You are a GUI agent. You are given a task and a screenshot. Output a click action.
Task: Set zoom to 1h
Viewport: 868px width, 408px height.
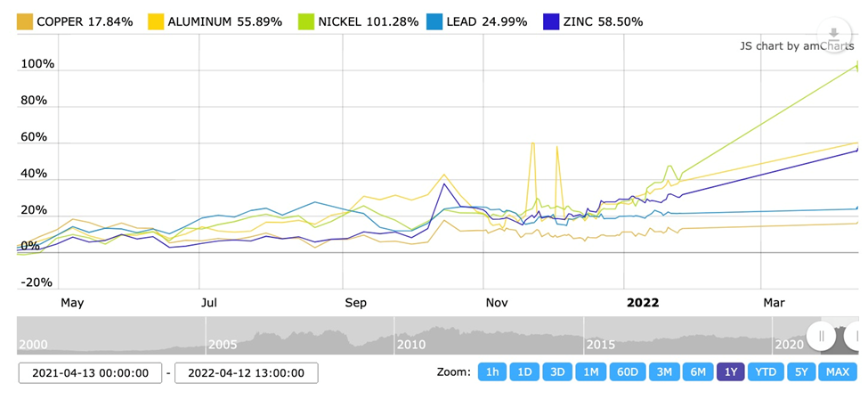pos(491,372)
